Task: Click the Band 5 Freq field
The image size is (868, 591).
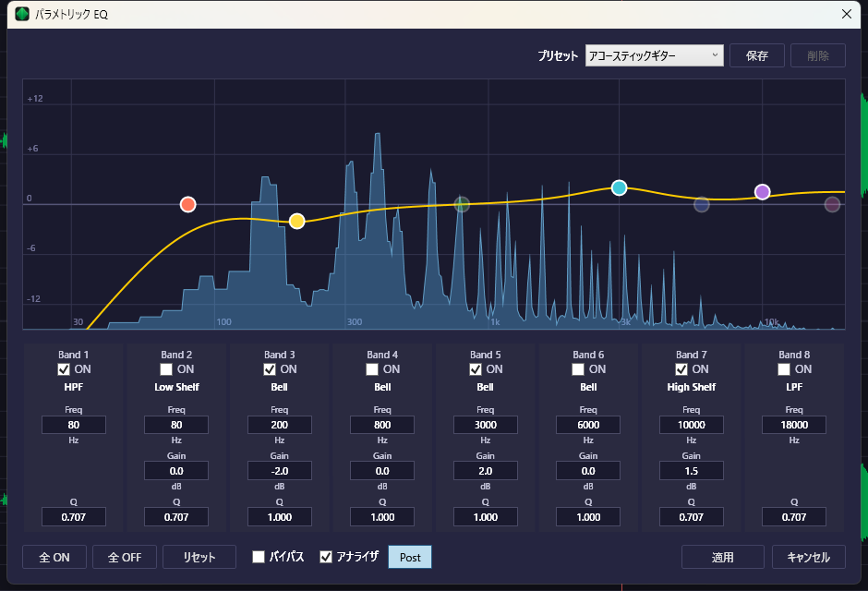Action: 486,425
